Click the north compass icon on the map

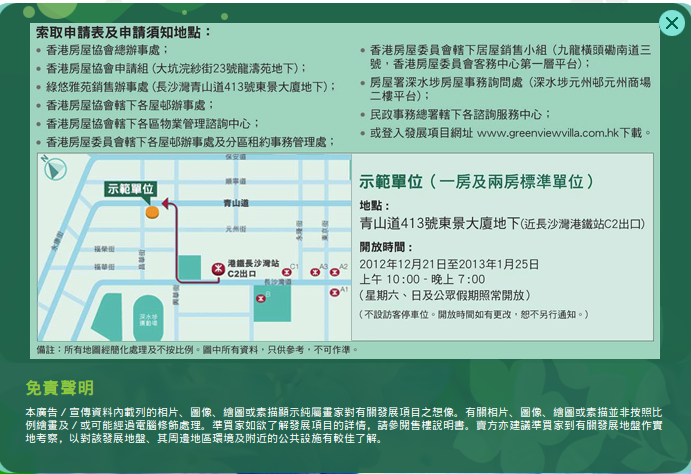click(54, 168)
